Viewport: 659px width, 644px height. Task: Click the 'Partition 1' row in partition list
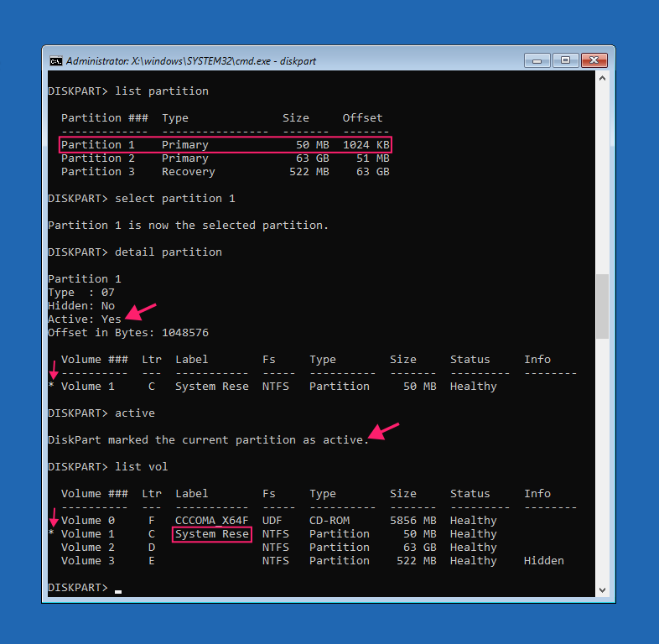tap(226, 145)
